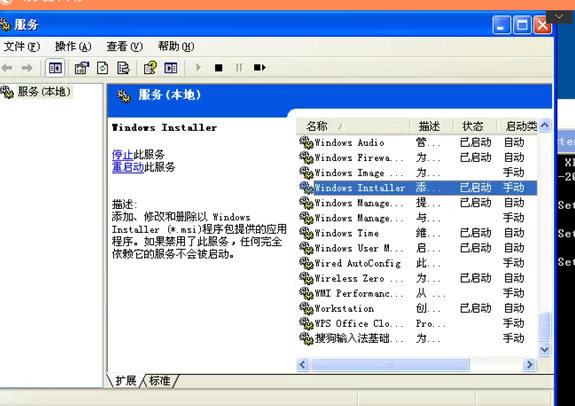The image size is (575, 406).
Task: Open the 帮助(H) menu
Action: click(176, 47)
